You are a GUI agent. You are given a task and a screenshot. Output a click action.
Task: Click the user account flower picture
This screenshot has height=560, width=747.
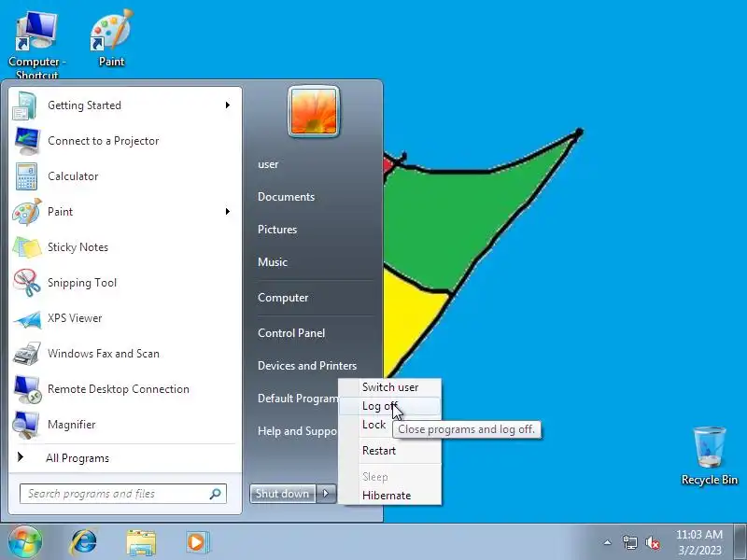coord(314,111)
